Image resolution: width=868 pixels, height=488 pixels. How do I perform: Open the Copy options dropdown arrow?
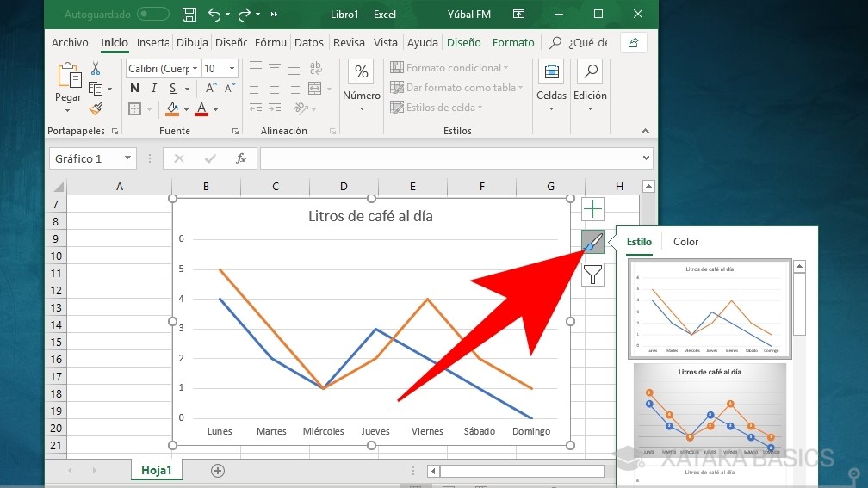coord(109,89)
